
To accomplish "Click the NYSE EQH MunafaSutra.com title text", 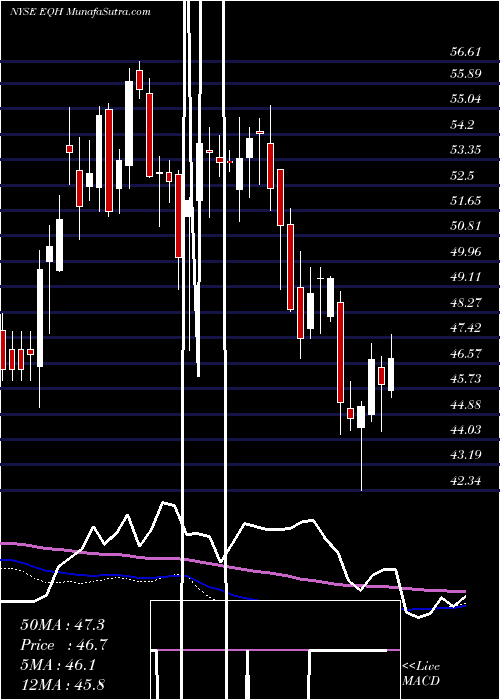I will (80, 12).
